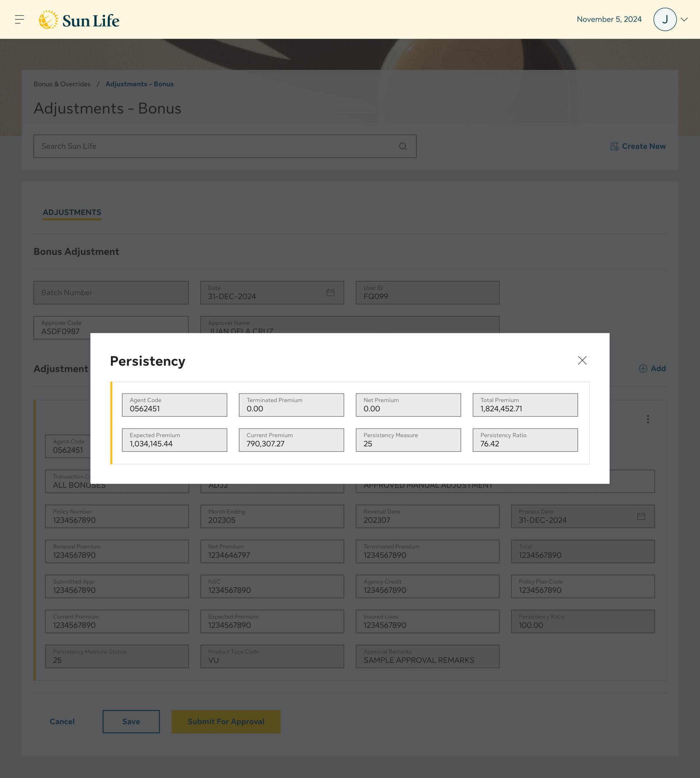
Task: Open the Date field calendar icon
Action: click(x=330, y=293)
